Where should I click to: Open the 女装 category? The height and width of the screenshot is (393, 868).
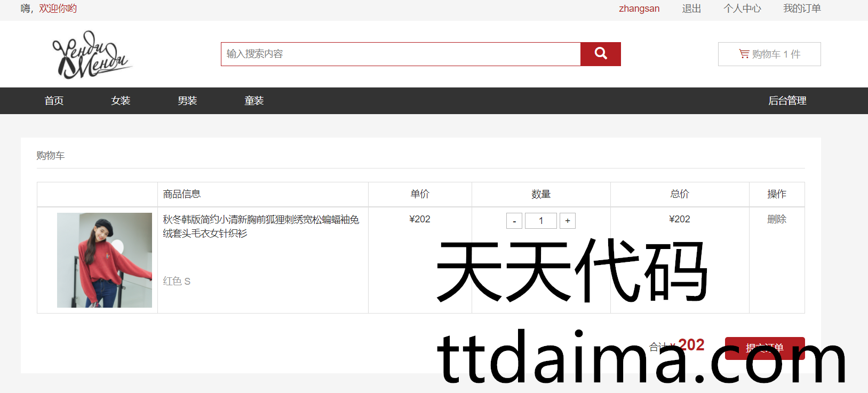coord(121,101)
